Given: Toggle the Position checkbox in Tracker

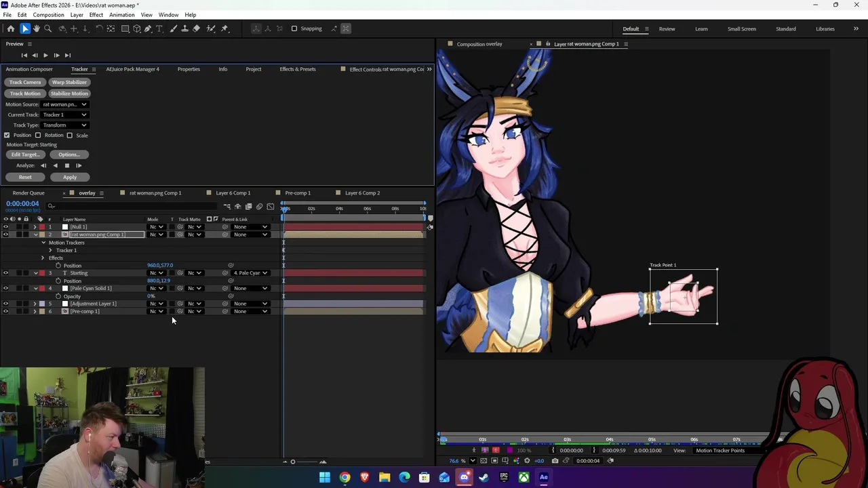Looking at the screenshot, I should tap(7, 135).
